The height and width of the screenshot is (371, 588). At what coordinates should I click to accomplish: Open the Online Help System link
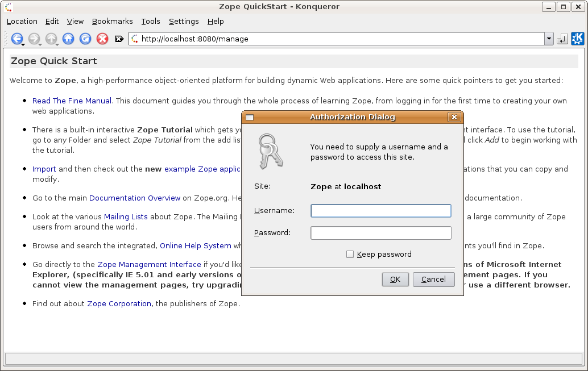pos(196,246)
